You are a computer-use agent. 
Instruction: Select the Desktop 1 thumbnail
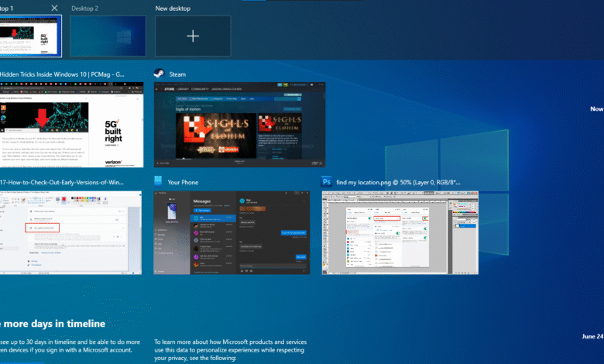tap(30, 36)
